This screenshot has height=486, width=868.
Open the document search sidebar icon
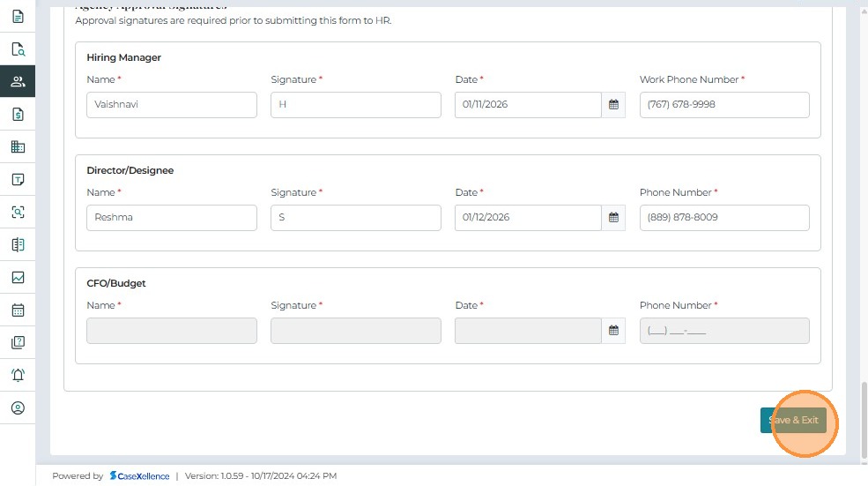pos(18,49)
